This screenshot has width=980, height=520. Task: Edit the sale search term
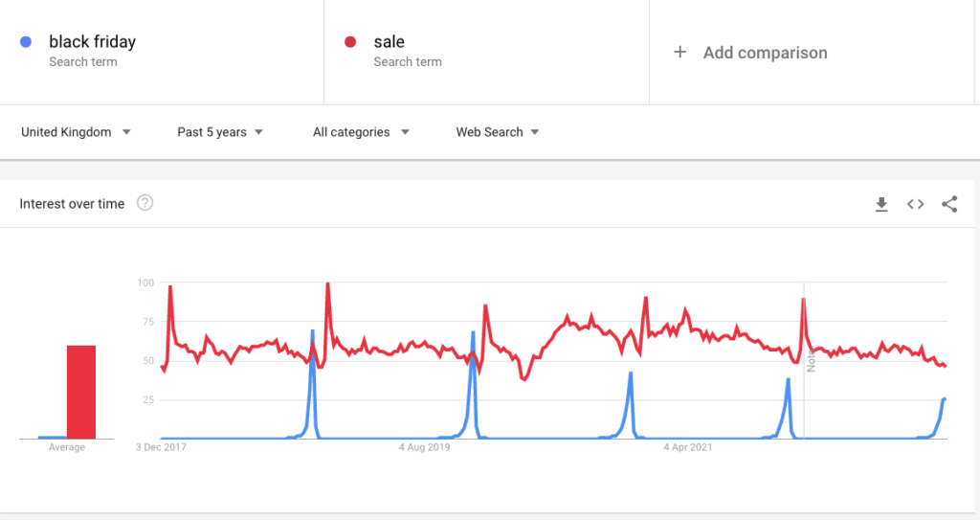tap(390, 42)
